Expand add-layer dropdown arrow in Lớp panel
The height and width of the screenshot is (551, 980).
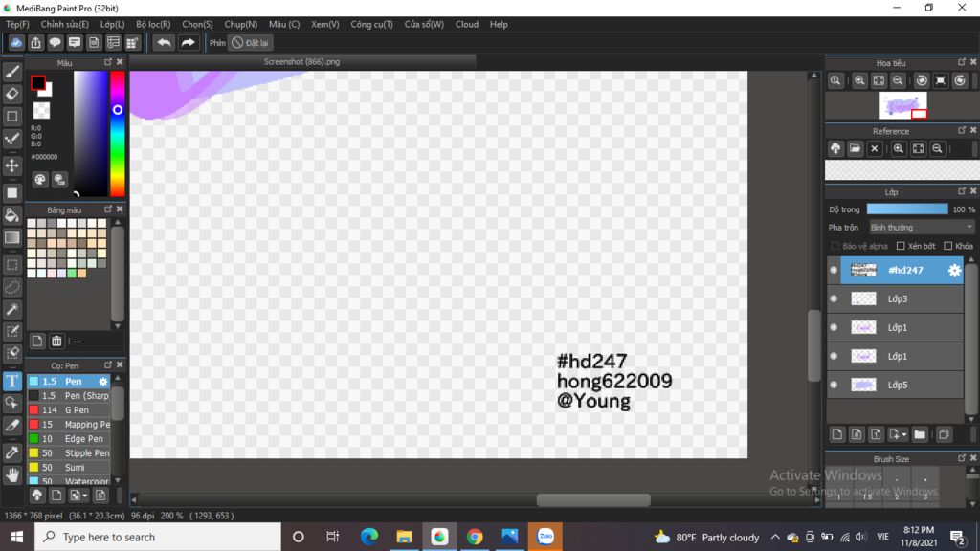click(x=904, y=435)
